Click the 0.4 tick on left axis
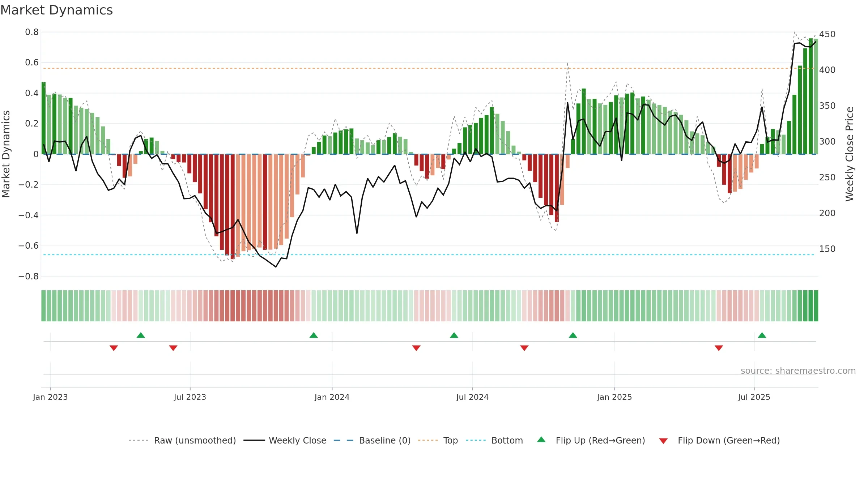 point(32,93)
